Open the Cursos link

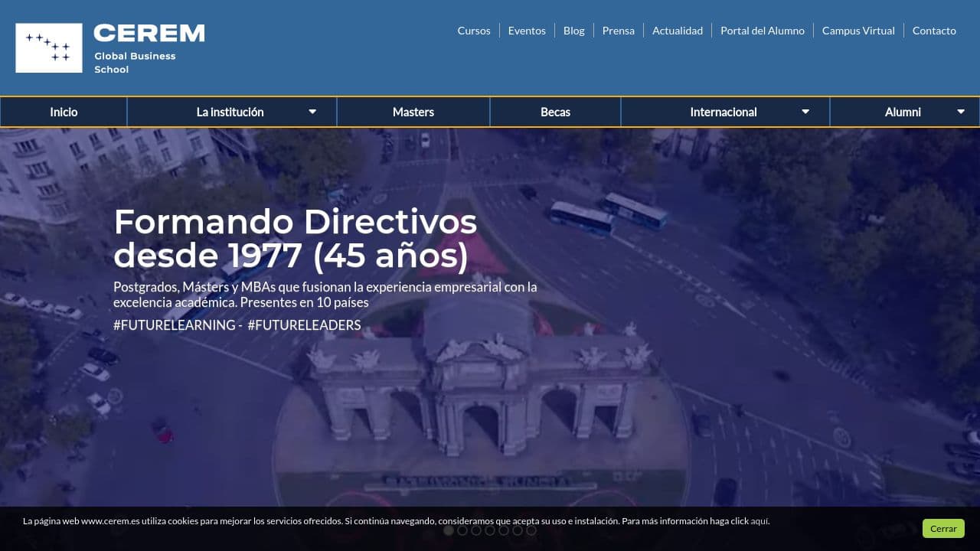pyautogui.click(x=474, y=31)
